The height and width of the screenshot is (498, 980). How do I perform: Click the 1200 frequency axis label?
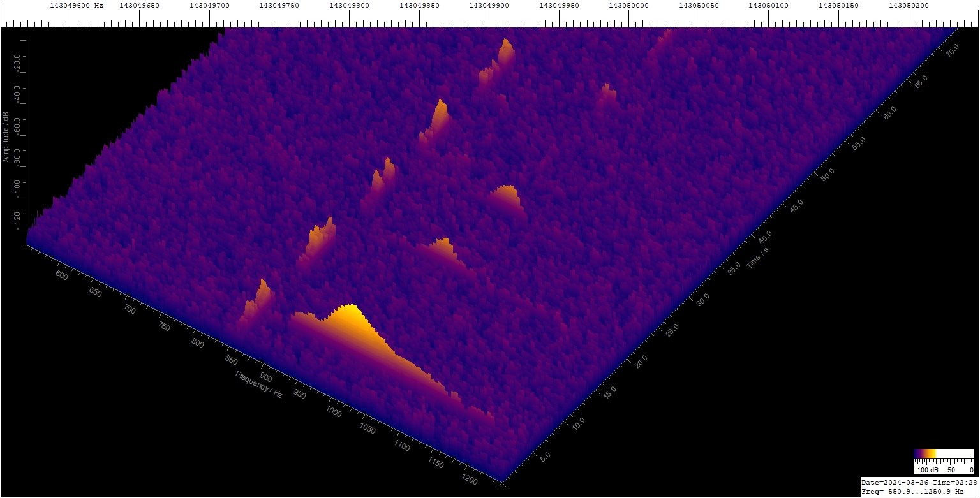click(x=470, y=479)
